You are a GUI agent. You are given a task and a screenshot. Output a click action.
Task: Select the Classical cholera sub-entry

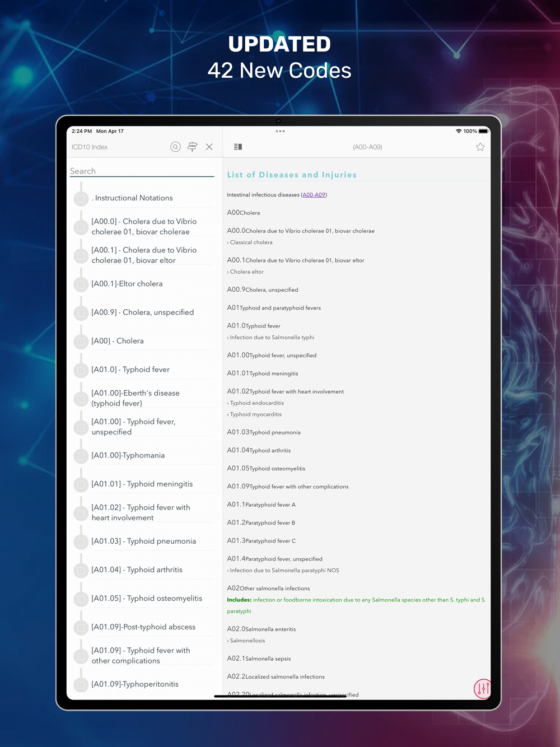click(250, 242)
